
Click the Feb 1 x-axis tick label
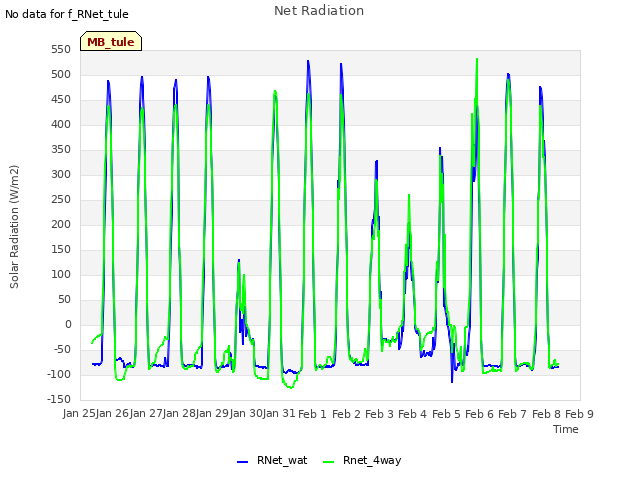pos(312,414)
